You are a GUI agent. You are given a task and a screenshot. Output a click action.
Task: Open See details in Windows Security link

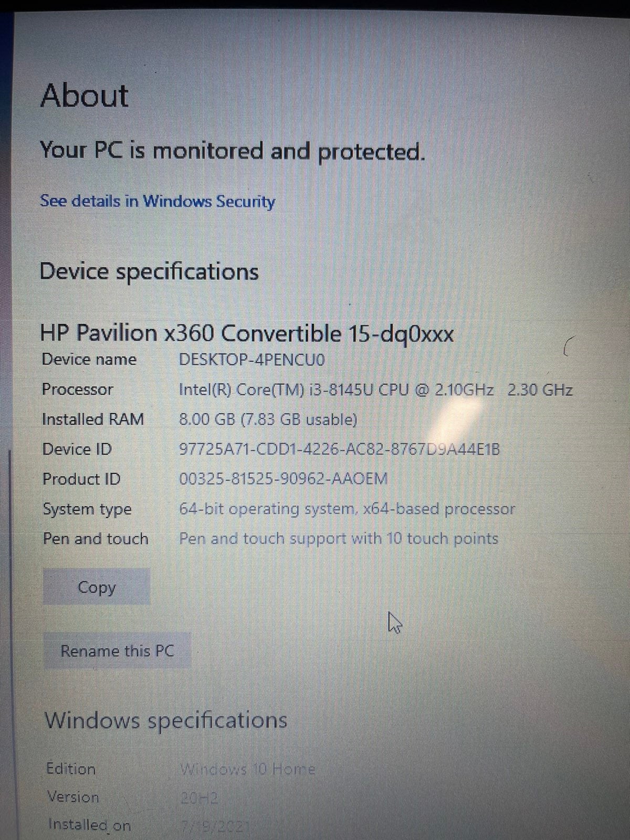point(157,201)
